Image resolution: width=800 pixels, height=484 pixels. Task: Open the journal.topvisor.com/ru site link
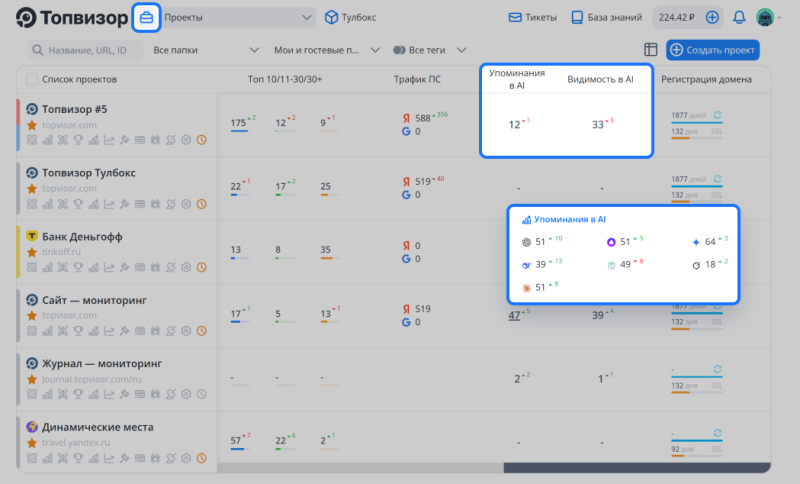click(91, 379)
